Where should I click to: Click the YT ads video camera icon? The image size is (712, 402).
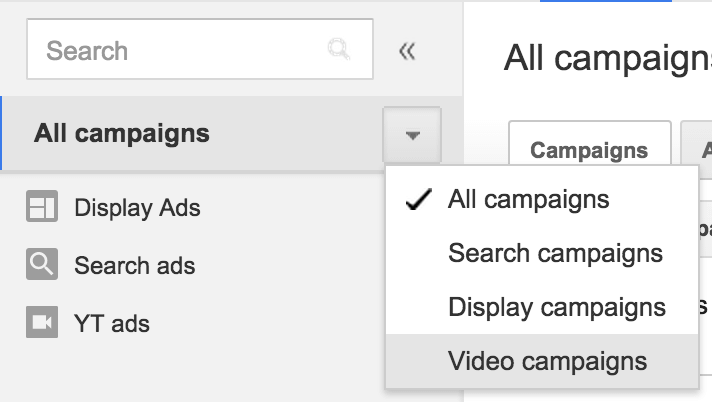[x=42, y=322]
